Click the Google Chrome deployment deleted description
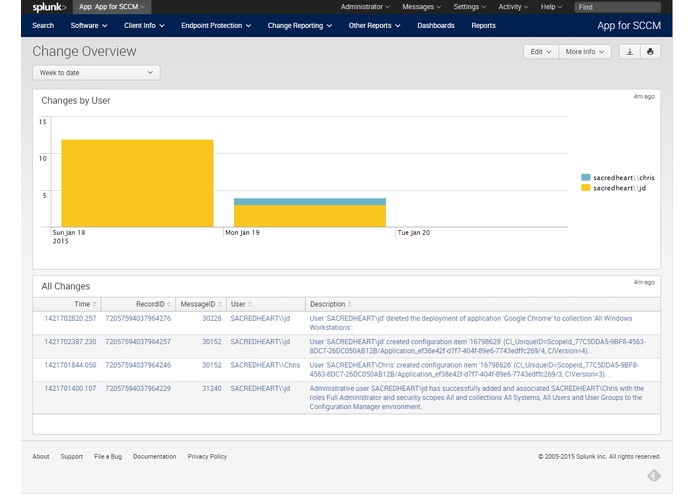Image resolution: width=695 pixels, height=494 pixels. [x=471, y=323]
